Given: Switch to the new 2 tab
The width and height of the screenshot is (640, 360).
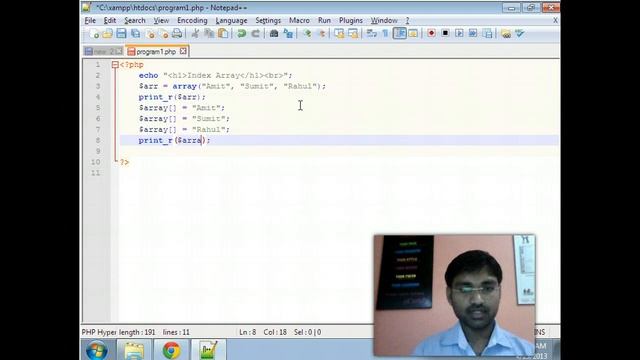Looking at the screenshot, I should (103, 51).
